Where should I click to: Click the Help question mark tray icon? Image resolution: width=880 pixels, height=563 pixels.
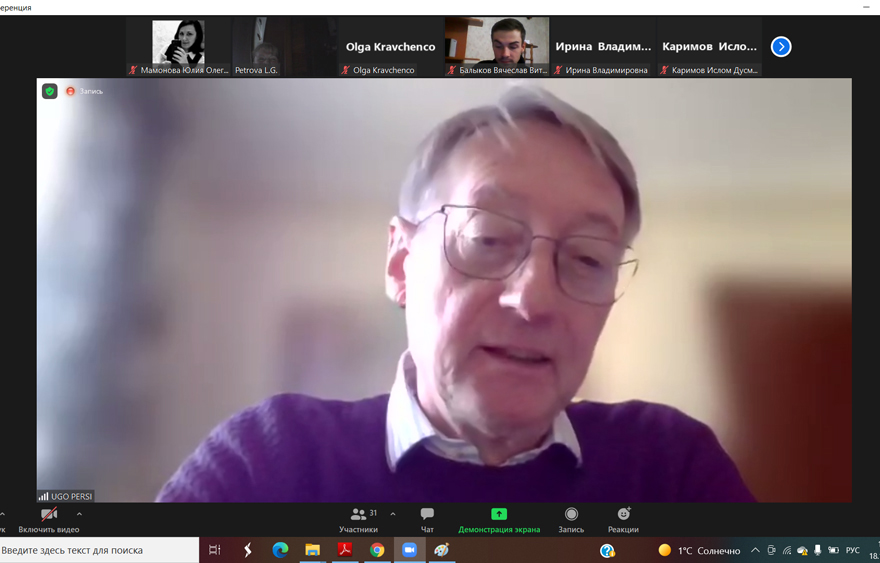(607, 551)
